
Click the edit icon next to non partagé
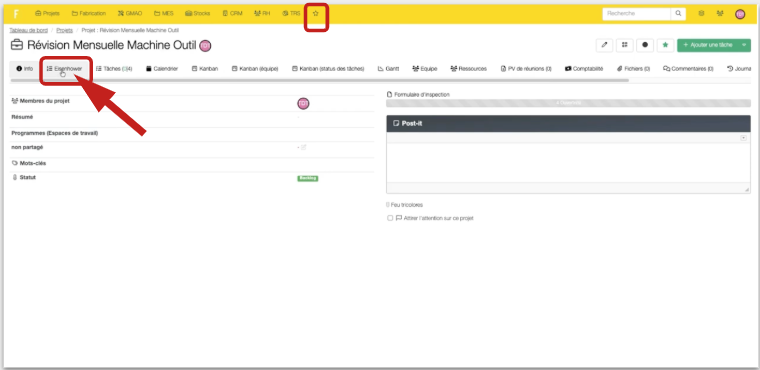303,147
